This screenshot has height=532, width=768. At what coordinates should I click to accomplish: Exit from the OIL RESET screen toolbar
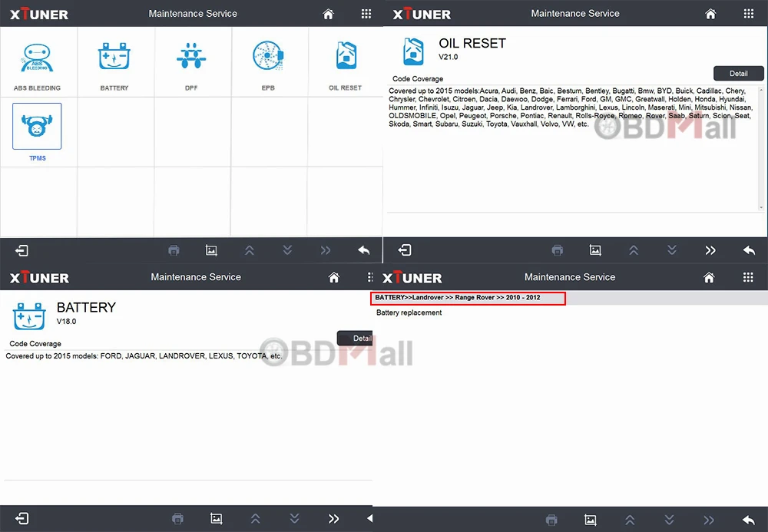point(405,250)
